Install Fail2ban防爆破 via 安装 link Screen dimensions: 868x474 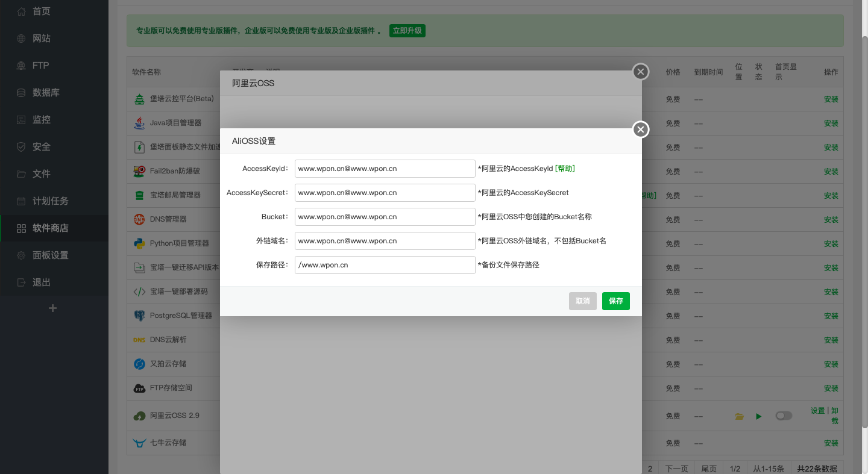(x=831, y=172)
